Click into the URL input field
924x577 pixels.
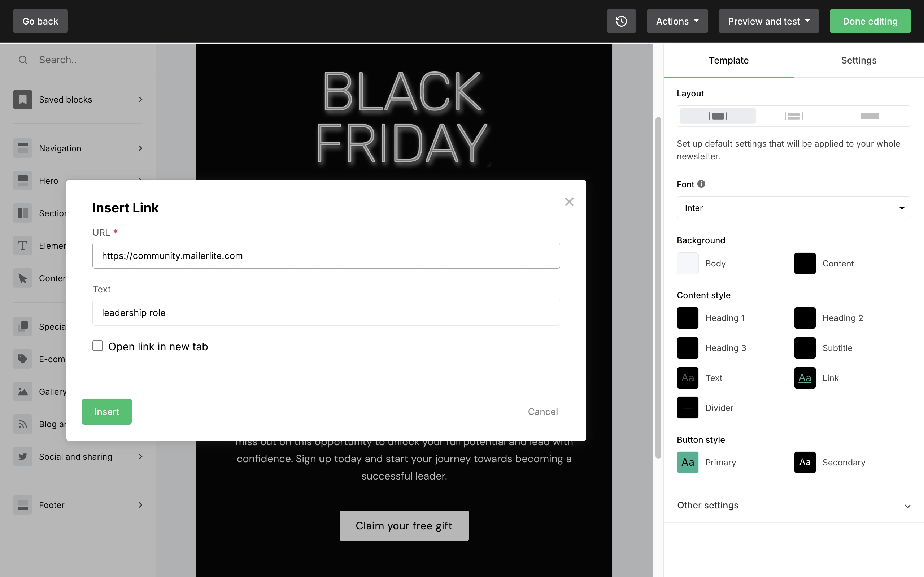326,256
